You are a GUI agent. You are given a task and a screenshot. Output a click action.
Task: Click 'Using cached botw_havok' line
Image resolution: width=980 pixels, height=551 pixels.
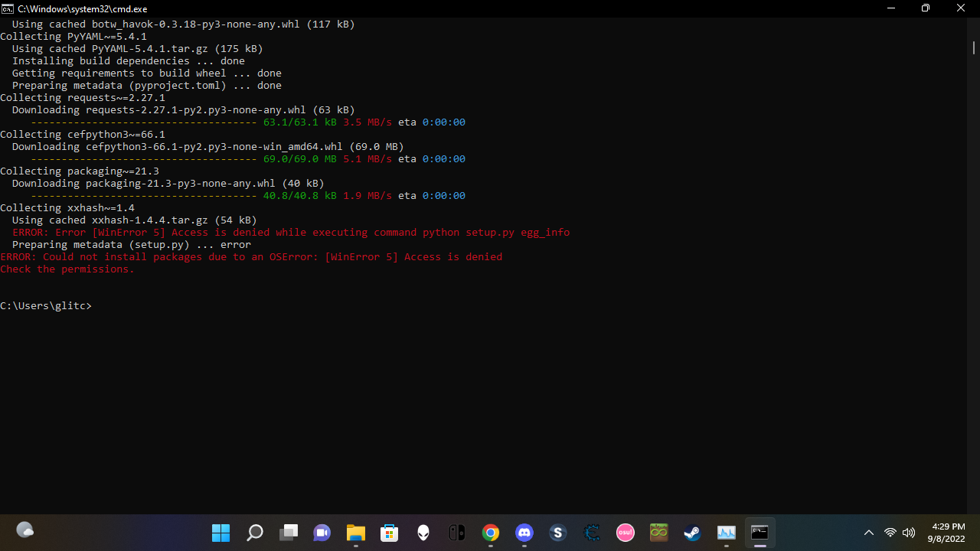(x=184, y=24)
